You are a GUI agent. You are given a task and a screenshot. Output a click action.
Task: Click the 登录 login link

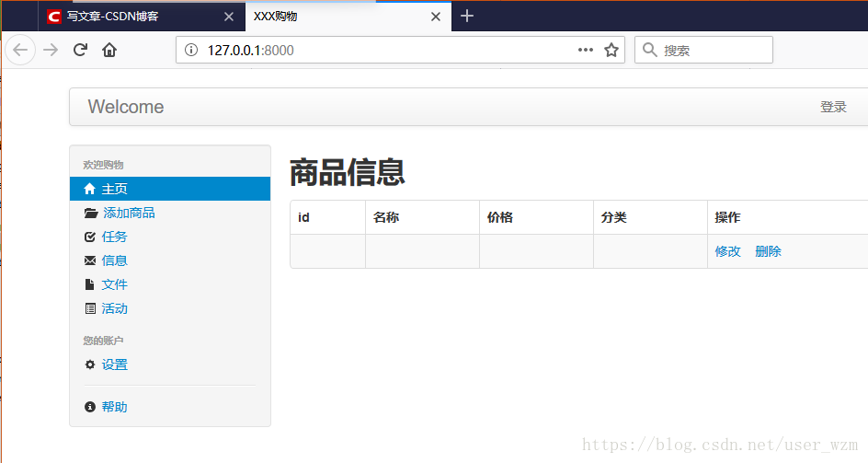pos(833,107)
